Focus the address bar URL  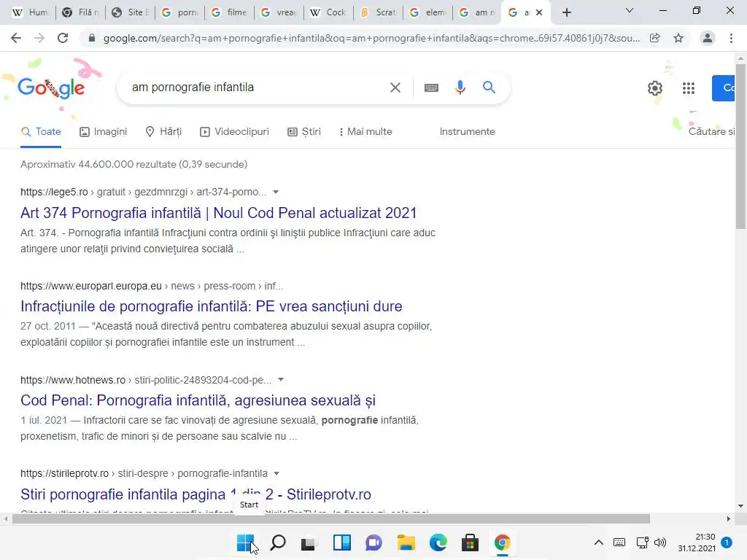coord(371,38)
